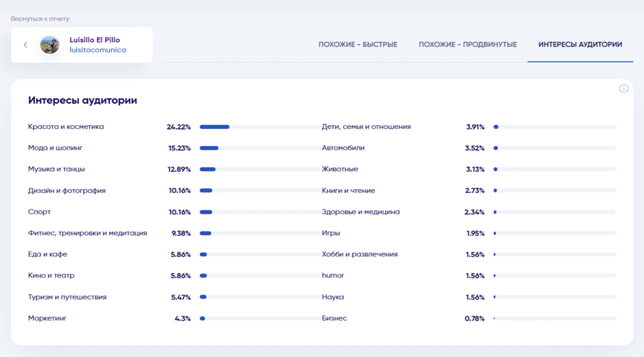644x357 pixels.
Task: Click the Интересы аудитории panel heading
Action: coord(83,100)
